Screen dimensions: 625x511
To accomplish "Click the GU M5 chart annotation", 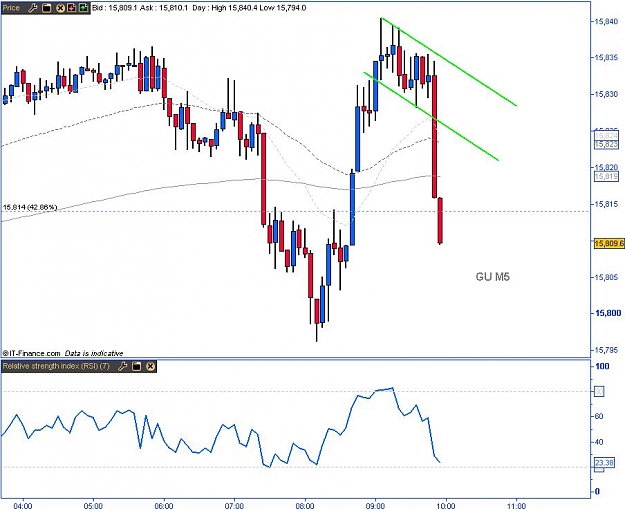I will (x=493, y=277).
